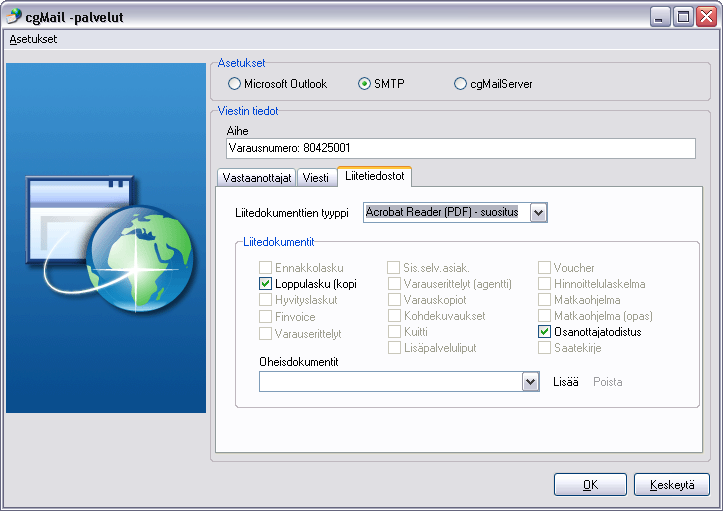723x511 pixels.
Task: Open the Oheisdokumentit dropdown arrow
Action: (x=530, y=382)
